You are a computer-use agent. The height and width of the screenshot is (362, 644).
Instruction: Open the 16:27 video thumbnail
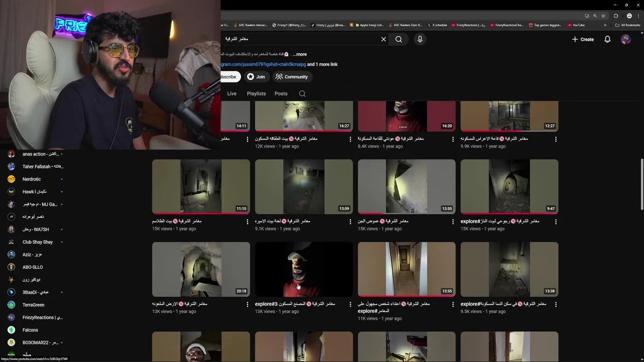pos(304,116)
